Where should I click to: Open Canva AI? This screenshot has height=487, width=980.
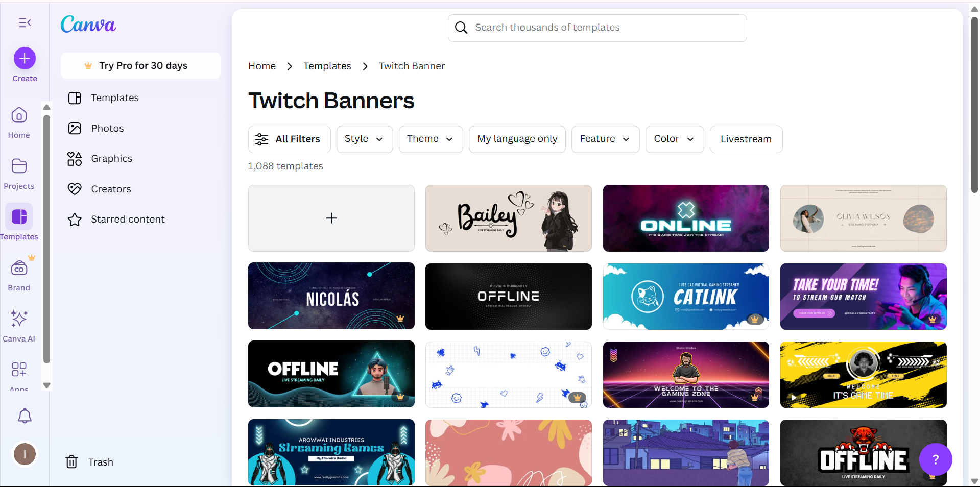[19, 325]
